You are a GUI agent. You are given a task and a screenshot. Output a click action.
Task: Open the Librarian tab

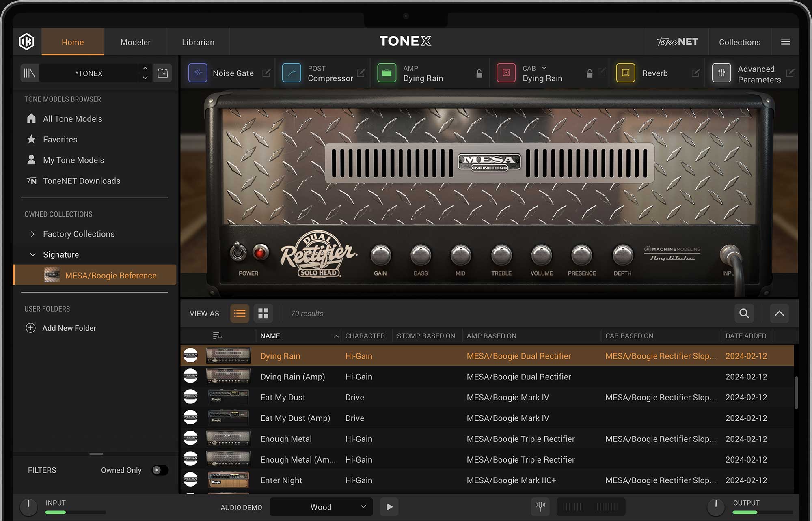coord(198,42)
